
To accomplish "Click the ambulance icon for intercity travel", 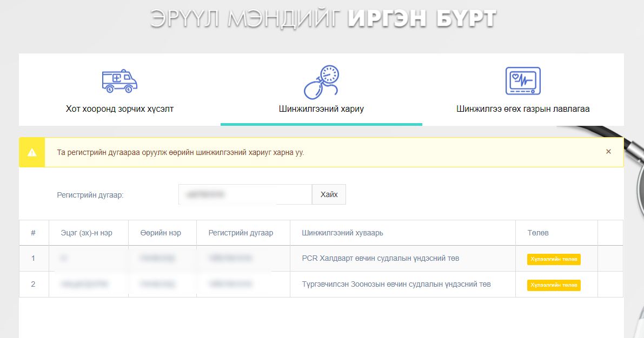I will click(119, 81).
